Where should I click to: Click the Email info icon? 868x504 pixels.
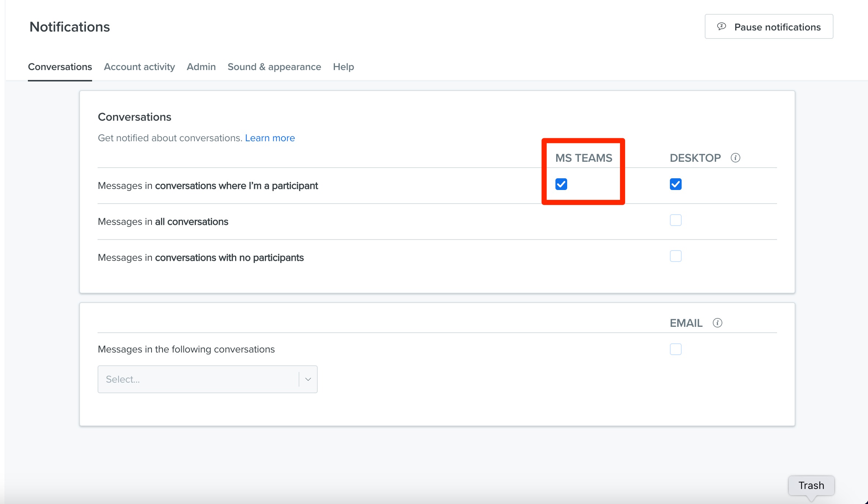[x=717, y=323]
